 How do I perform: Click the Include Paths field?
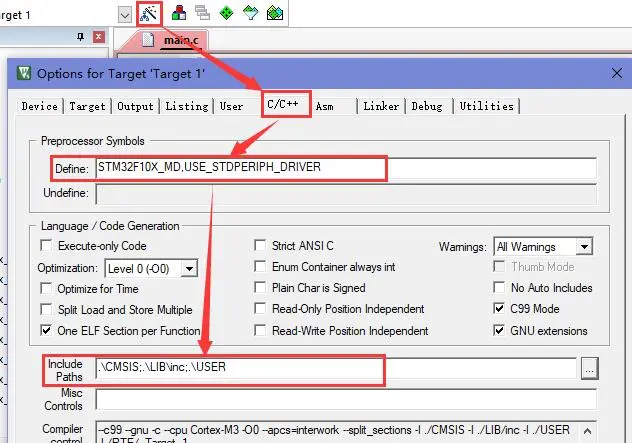click(336, 368)
